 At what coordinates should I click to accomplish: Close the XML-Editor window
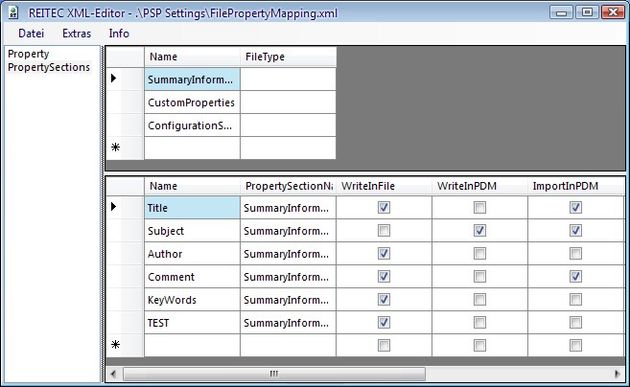(x=613, y=12)
